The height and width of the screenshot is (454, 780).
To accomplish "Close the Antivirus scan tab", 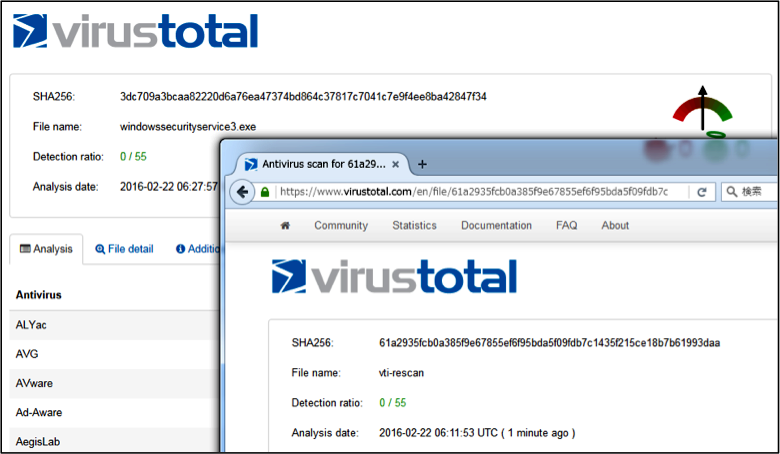I will tap(395, 164).
